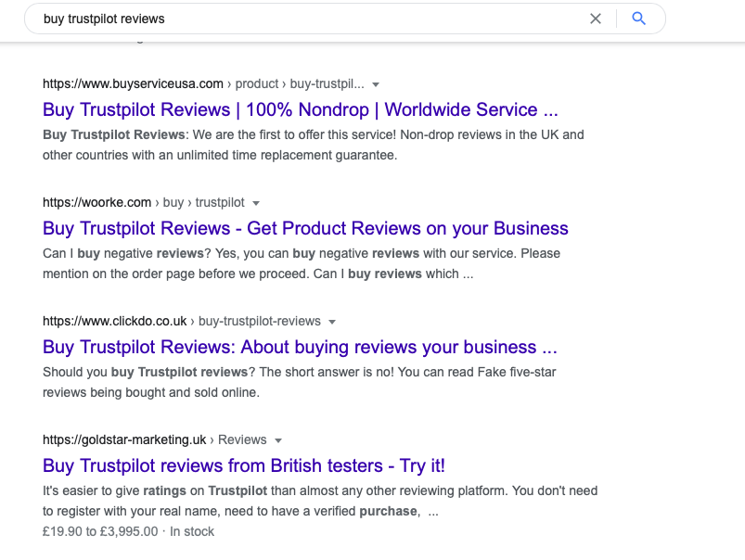Click the 'In stock' text
The width and height of the screenshot is (745, 560).
click(x=192, y=531)
